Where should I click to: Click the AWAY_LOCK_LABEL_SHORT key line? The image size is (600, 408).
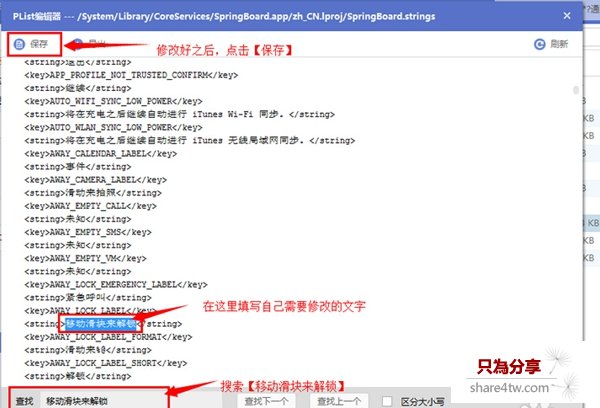(x=106, y=363)
